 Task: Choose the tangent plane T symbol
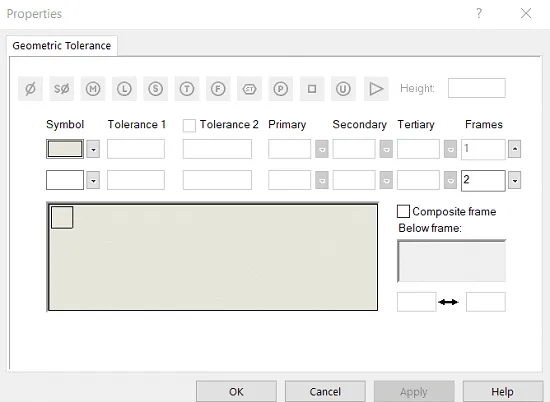[x=187, y=89]
